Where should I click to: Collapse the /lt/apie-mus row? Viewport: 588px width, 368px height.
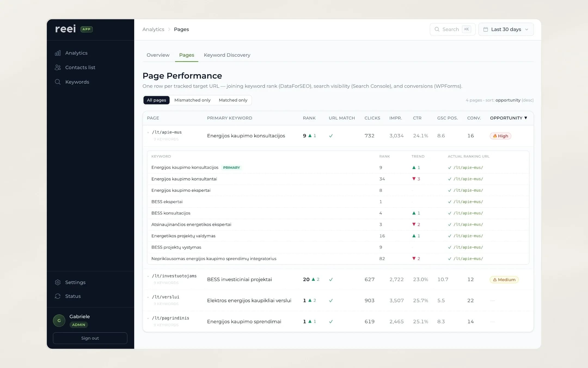pos(148,132)
